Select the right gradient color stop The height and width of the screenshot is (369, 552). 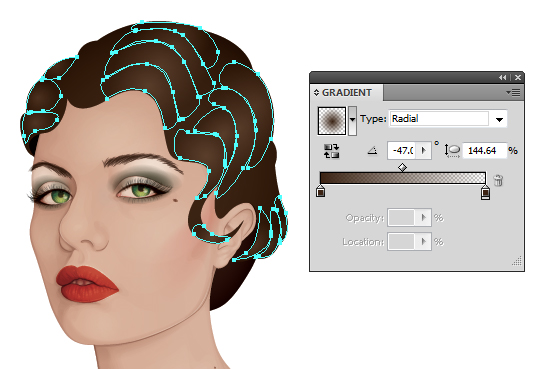click(485, 192)
